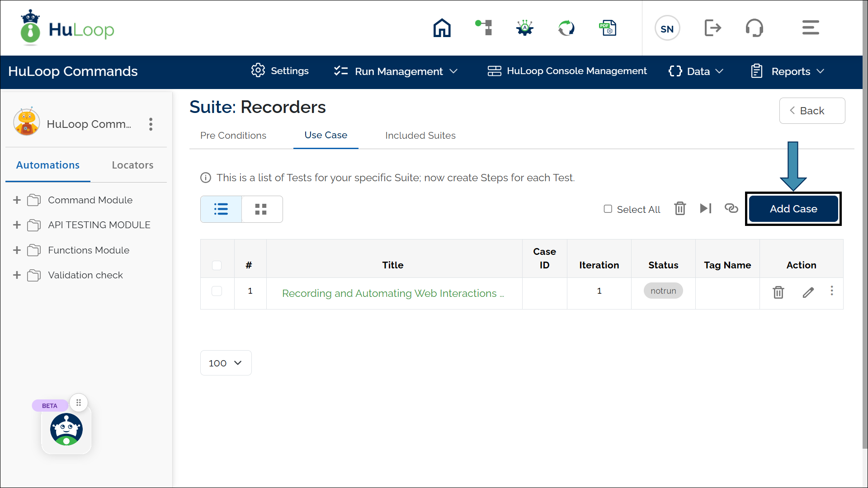This screenshot has width=868, height=488.
Task: Switch to the Locators tab
Action: tap(132, 165)
